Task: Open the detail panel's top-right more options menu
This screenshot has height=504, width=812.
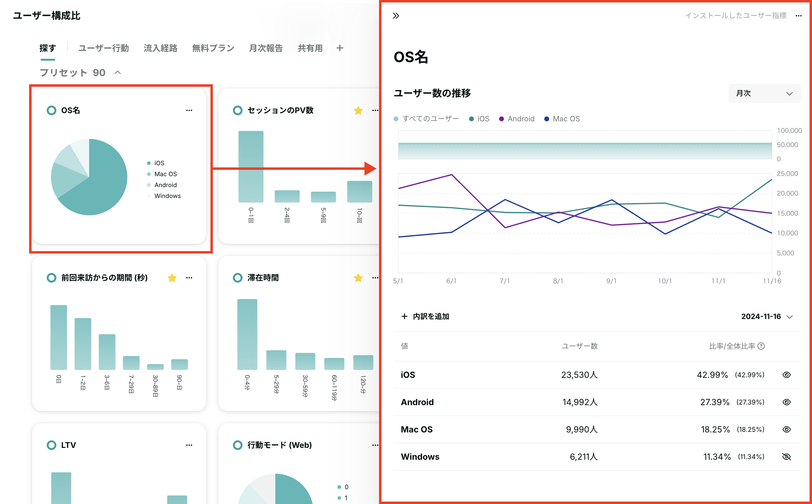Action: [798, 16]
